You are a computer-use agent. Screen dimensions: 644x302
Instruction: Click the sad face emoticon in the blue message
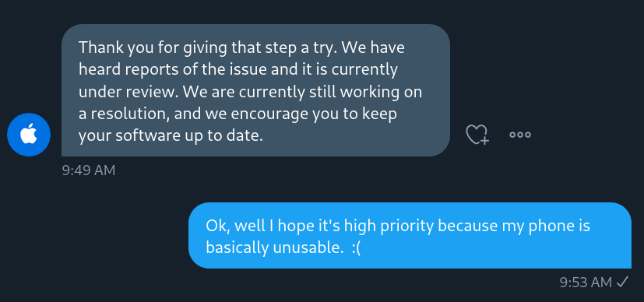(x=356, y=248)
